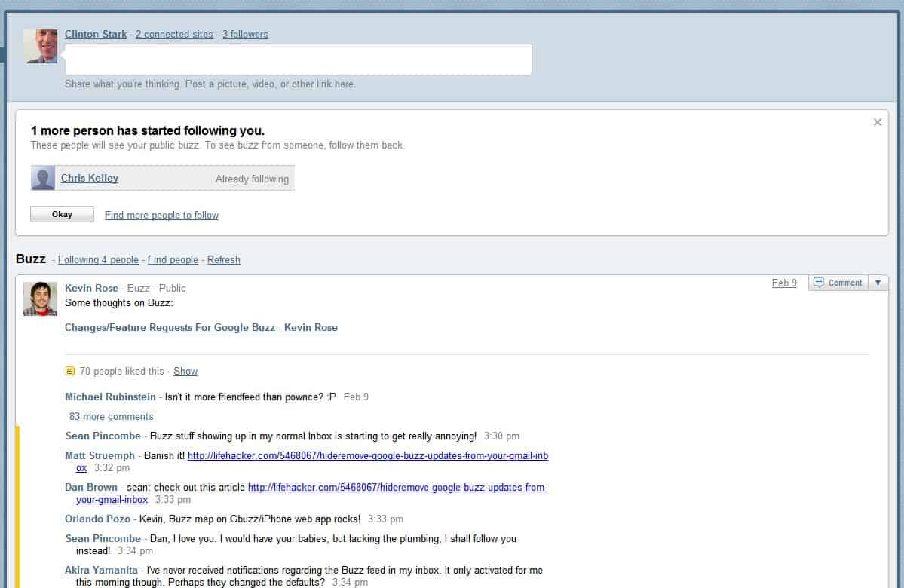The width and height of the screenshot is (904, 588).
Task: Open the 2 connected sites link
Action: pos(174,34)
